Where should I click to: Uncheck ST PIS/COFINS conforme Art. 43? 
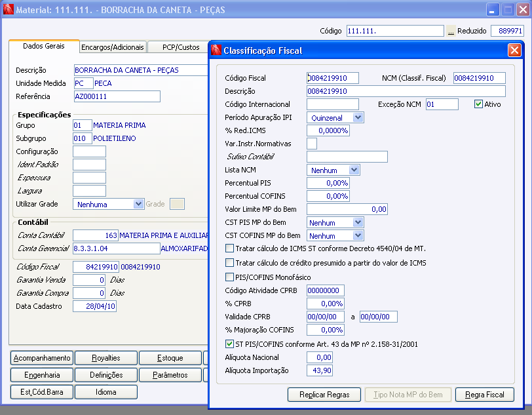(x=229, y=344)
